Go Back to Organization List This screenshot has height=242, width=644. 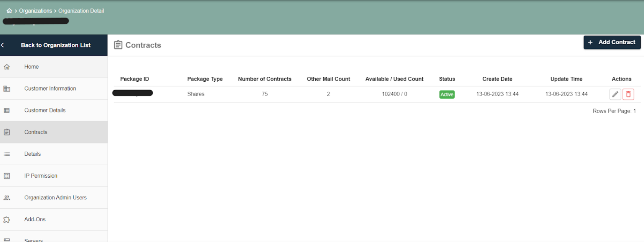click(56, 45)
